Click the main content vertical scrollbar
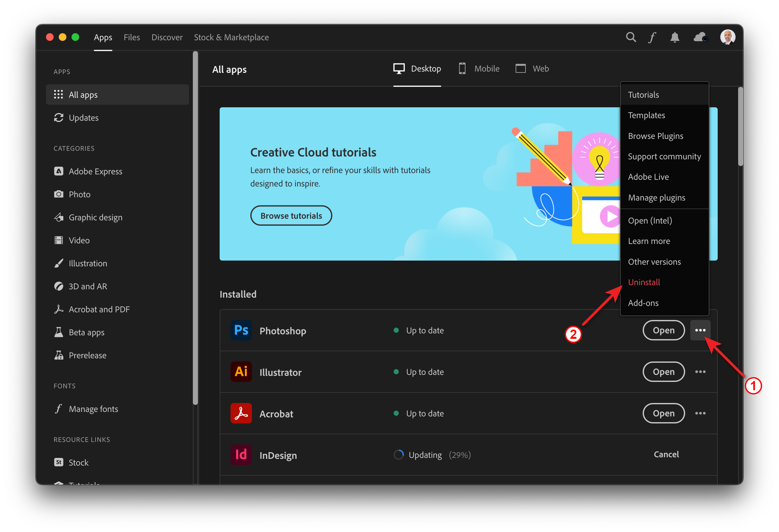Viewport: 779px width, 532px height. (740, 126)
